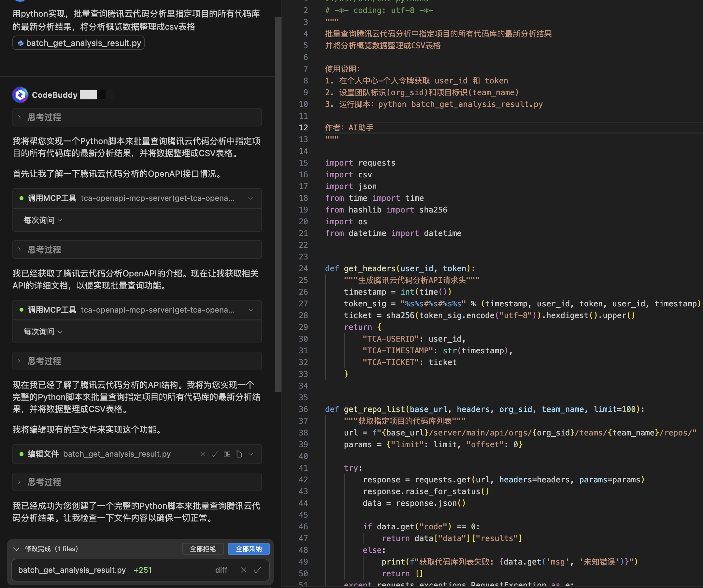Image resolution: width=703 pixels, height=588 pixels.
Task: Click the 编辑文件 batch_get_analysis_result.py label
Action: 99,454
